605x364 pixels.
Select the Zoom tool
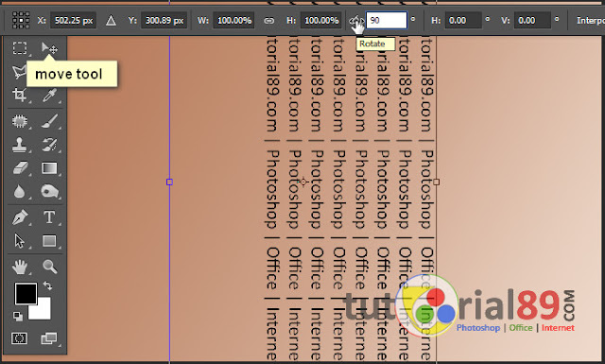(50, 267)
